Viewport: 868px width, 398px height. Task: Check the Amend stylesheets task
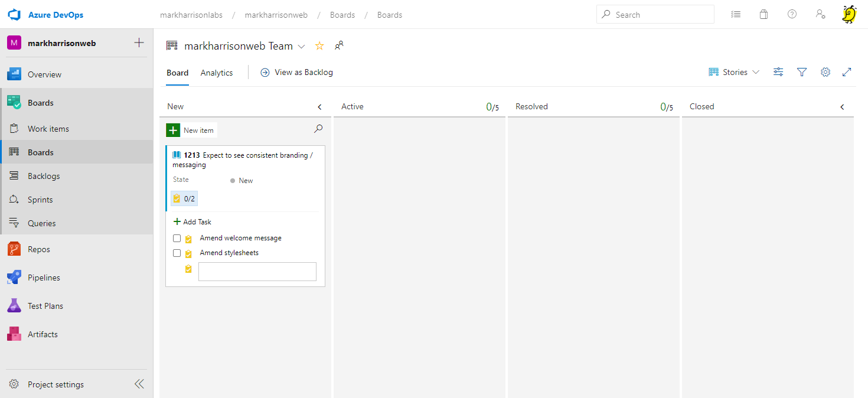point(177,253)
